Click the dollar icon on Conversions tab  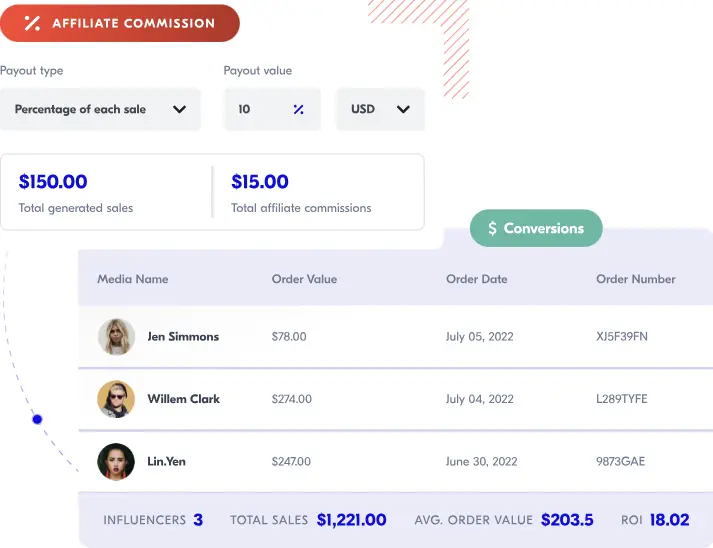point(492,229)
